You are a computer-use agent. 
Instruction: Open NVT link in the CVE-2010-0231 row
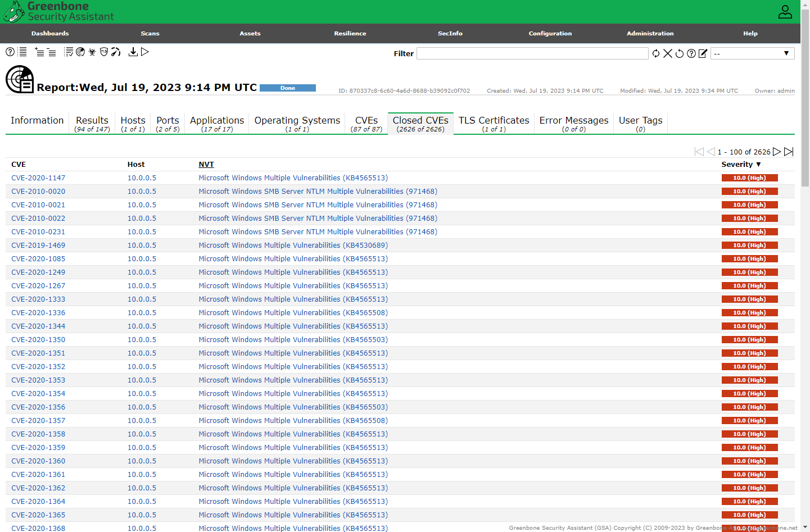[x=318, y=232]
